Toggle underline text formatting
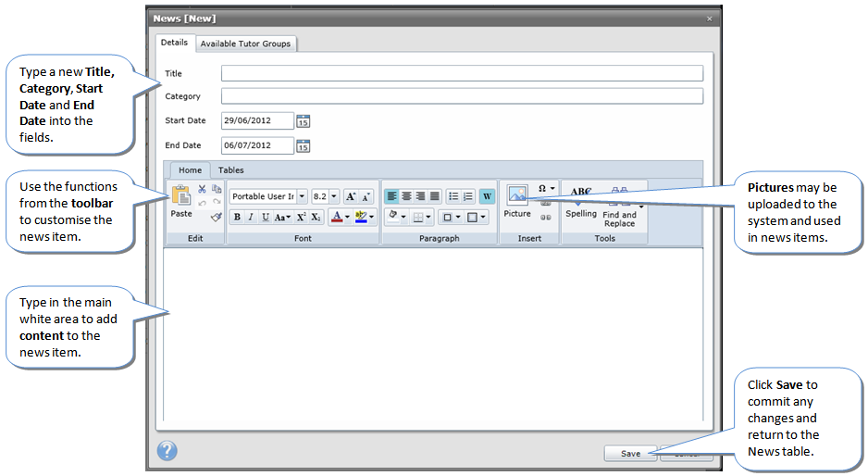 (265, 217)
